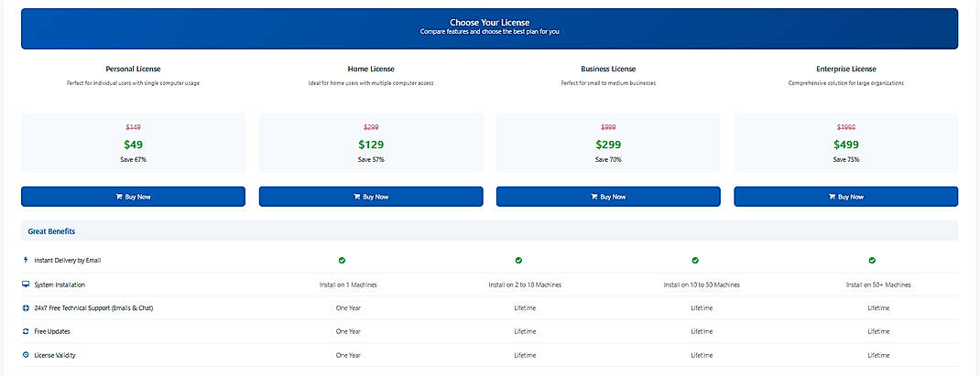Click Enterprise License instant delivery checkmark
The image size is (980, 376).
coord(873,261)
